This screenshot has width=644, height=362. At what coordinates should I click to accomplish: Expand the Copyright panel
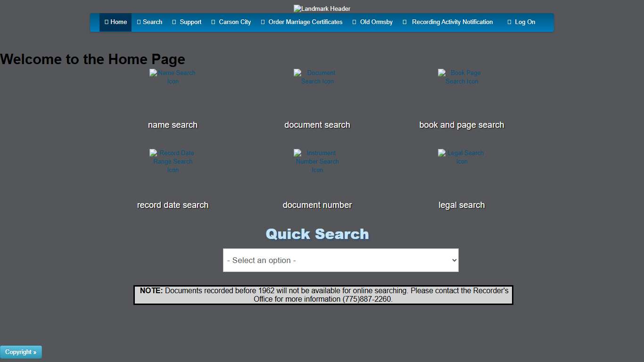(21, 352)
